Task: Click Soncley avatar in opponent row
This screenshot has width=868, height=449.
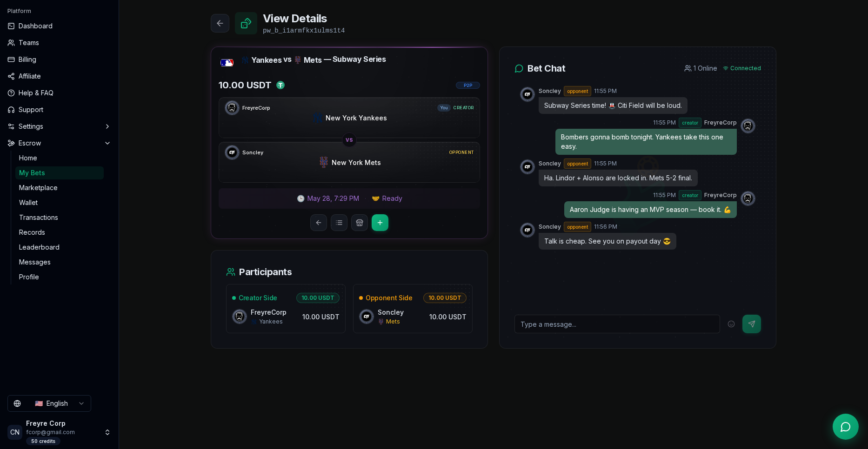Action: 232,152
